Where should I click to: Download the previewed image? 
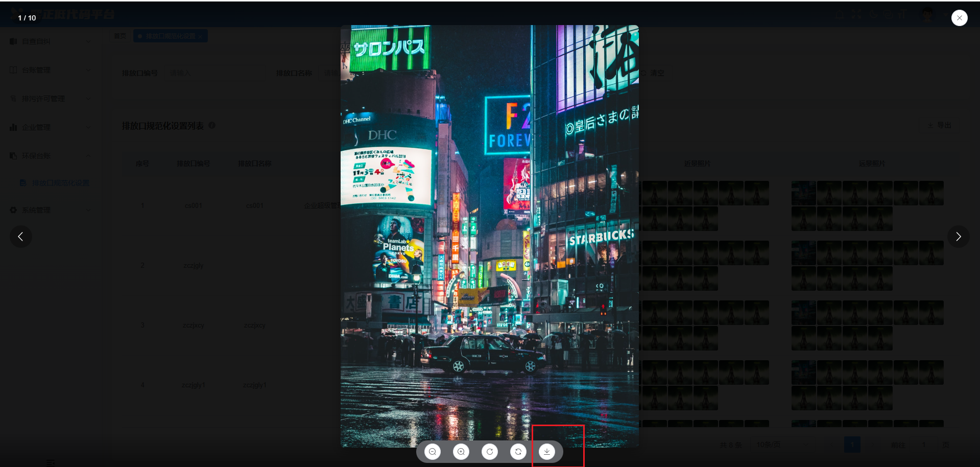tap(547, 452)
